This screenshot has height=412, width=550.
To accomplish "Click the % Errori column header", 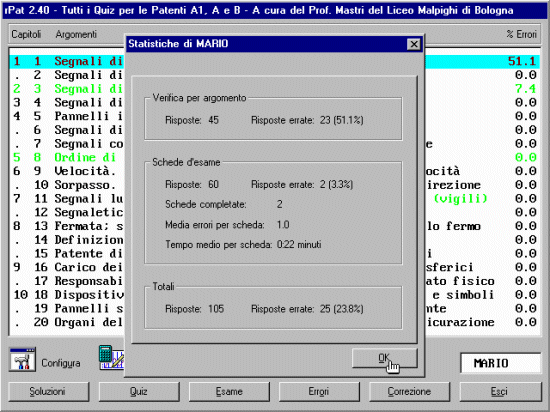I will [x=521, y=34].
